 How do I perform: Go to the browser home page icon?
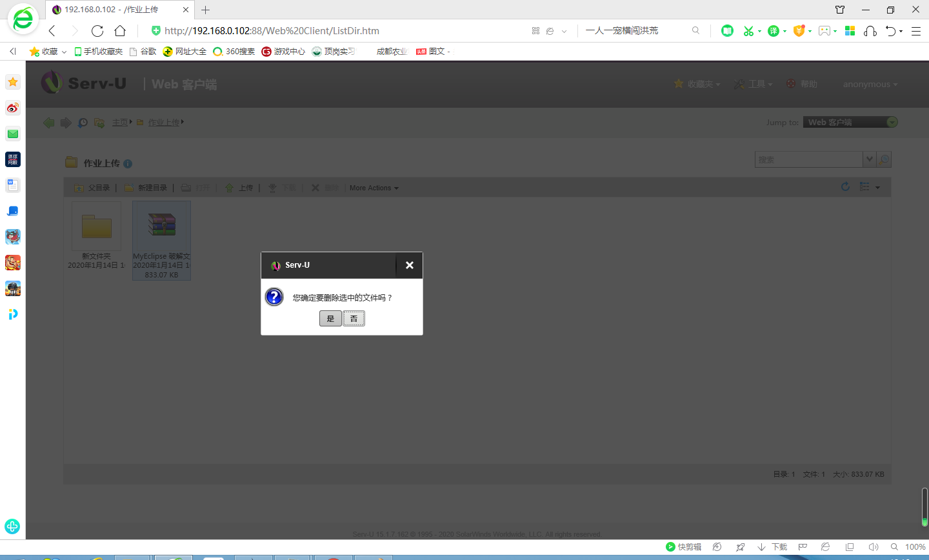pyautogui.click(x=120, y=31)
